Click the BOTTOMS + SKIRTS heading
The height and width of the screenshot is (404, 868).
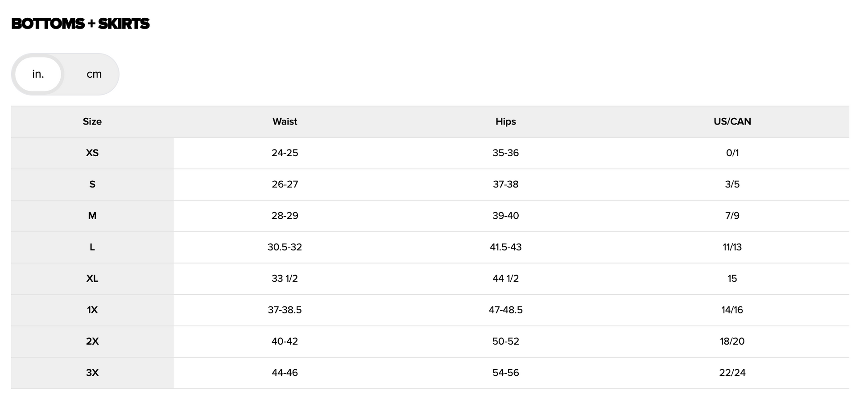pyautogui.click(x=80, y=24)
